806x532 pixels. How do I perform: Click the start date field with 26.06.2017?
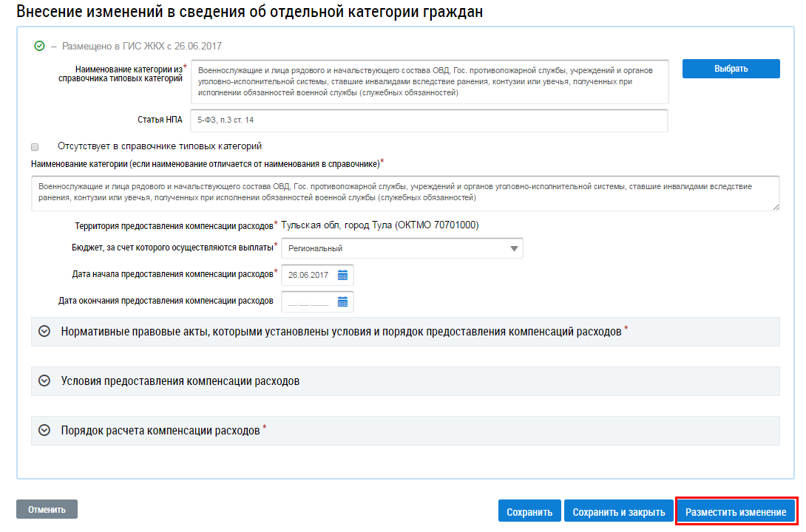pyautogui.click(x=309, y=275)
